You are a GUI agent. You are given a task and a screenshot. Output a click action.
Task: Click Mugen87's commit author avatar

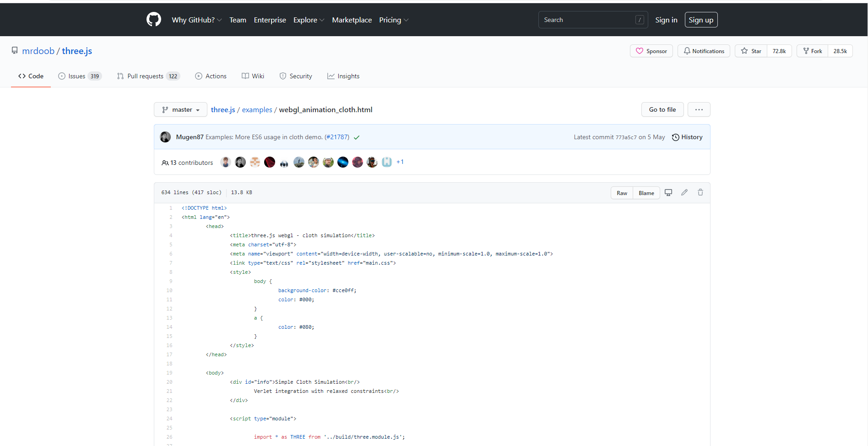pos(165,137)
